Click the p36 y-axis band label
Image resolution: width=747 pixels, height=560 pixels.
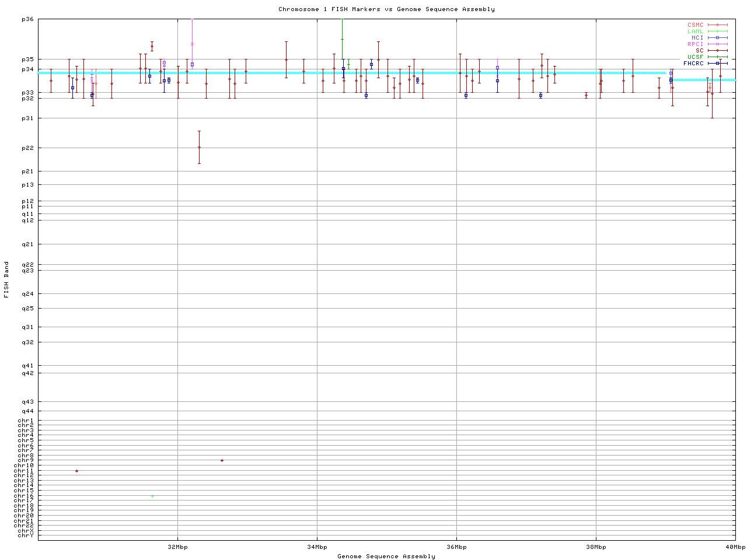[27, 19]
